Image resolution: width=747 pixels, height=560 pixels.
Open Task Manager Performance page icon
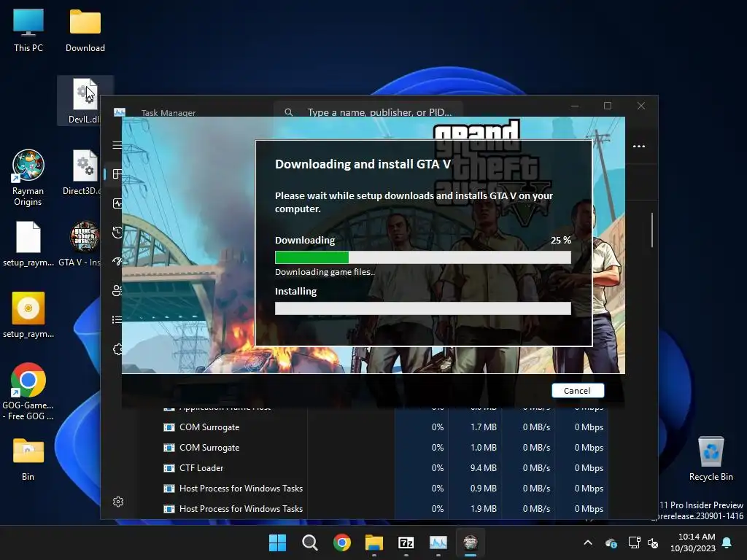(117, 203)
